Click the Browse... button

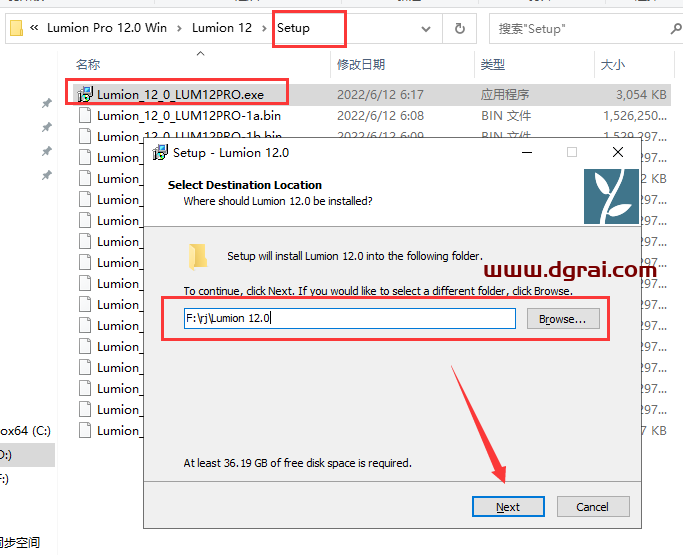click(x=563, y=319)
